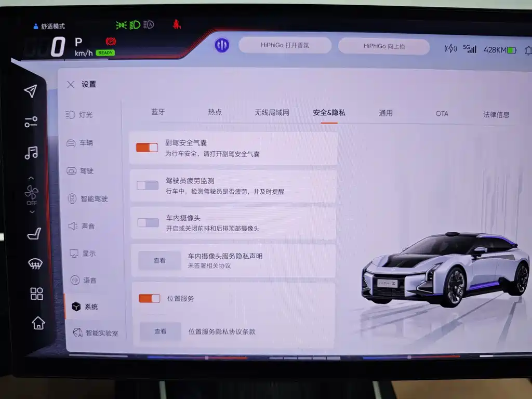The height and width of the screenshot is (399, 532).
Task: Open navigation from the left dock
Action: click(31, 90)
